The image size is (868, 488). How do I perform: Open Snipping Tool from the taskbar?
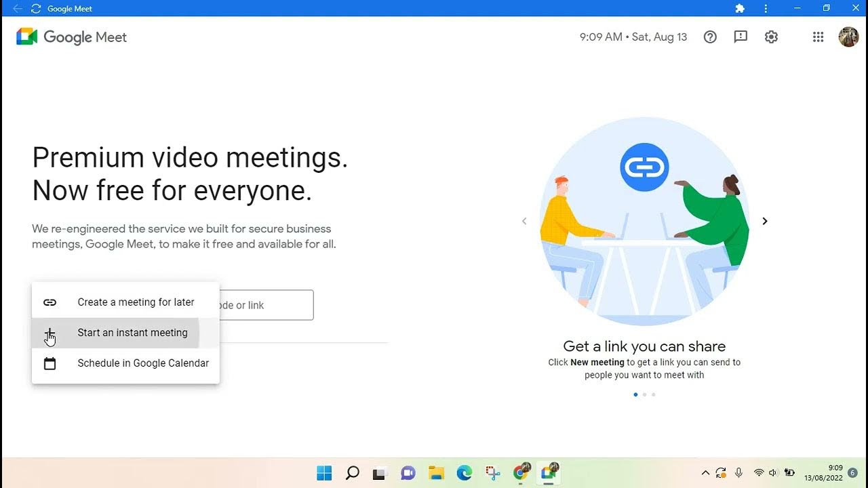point(492,473)
